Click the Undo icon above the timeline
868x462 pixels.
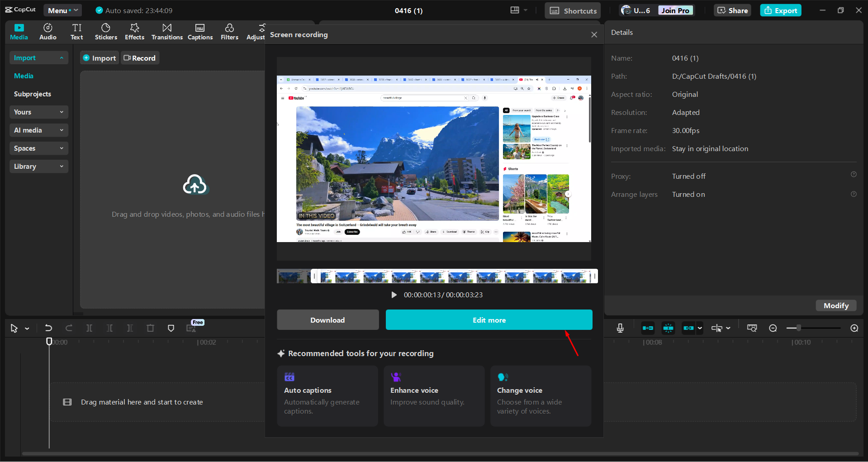(x=48, y=328)
